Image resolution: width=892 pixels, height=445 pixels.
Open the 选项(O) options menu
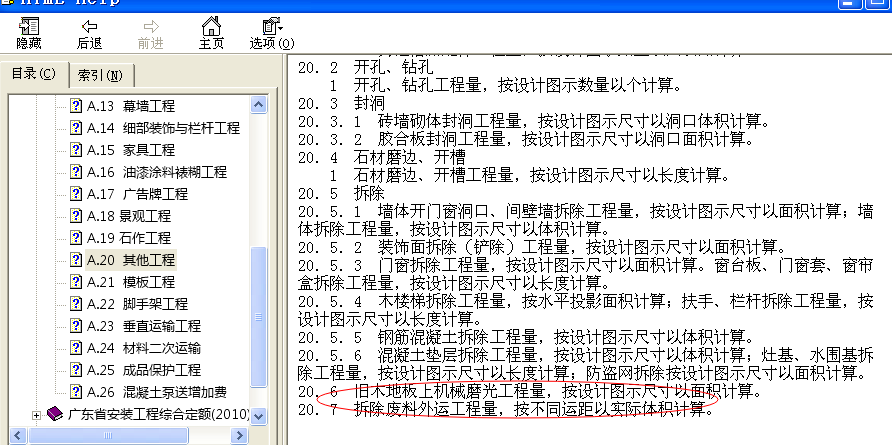[x=272, y=33]
